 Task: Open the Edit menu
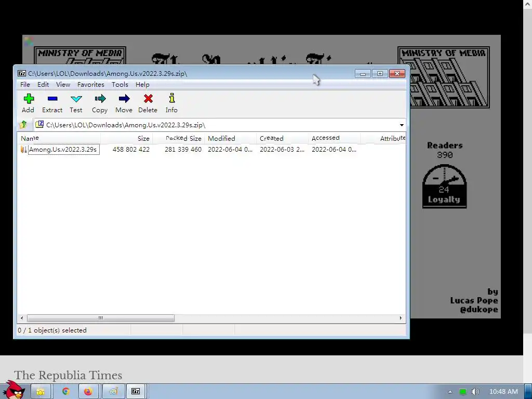pyautogui.click(x=43, y=85)
